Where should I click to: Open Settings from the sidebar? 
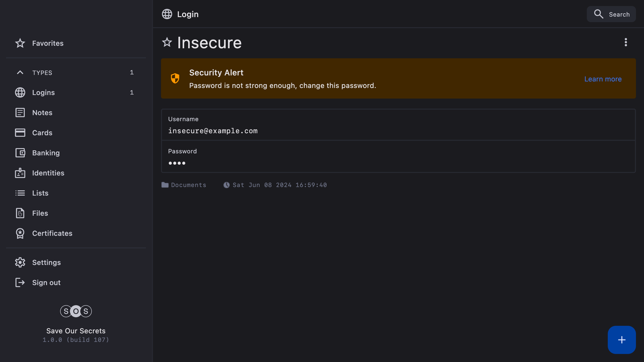tap(47, 262)
